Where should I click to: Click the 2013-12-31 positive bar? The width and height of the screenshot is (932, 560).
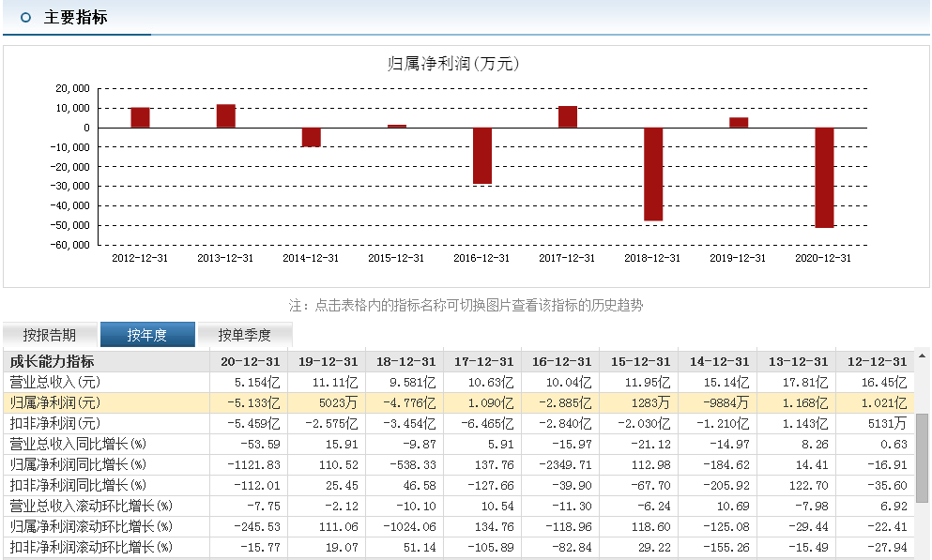[226, 116]
